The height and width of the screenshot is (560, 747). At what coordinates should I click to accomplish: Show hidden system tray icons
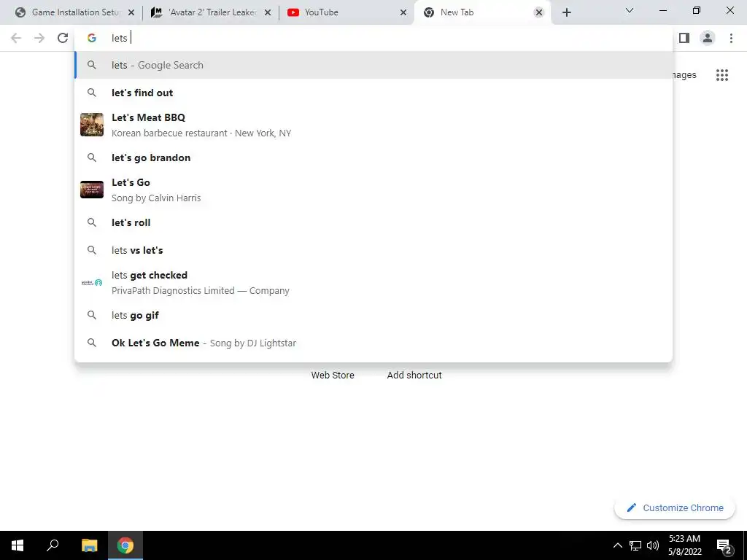click(617, 545)
